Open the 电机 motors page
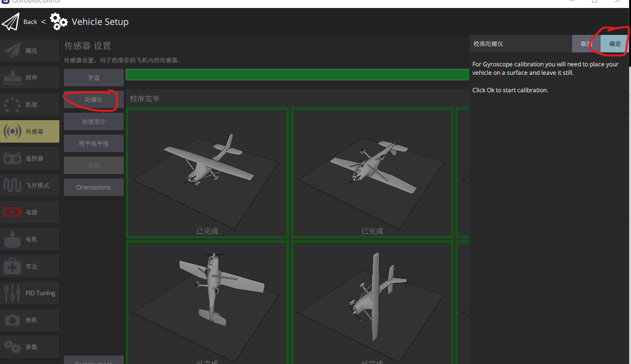 click(30, 239)
